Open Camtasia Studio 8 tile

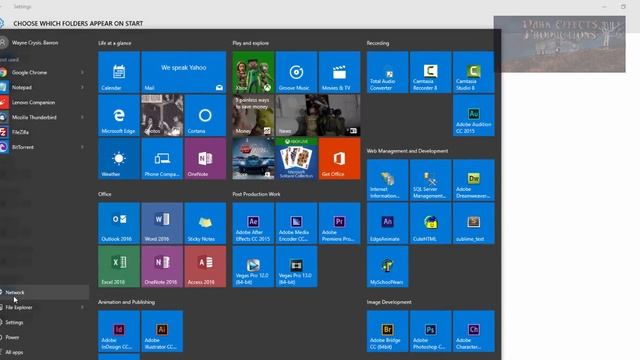(x=474, y=72)
